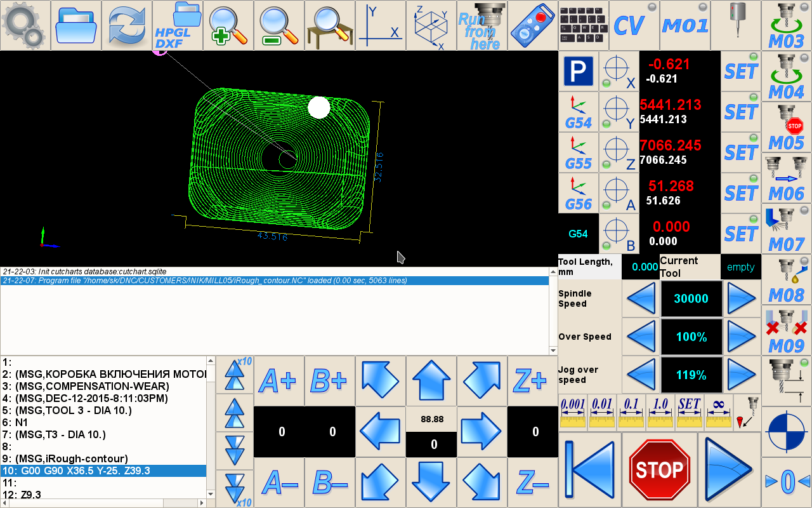Image resolution: width=812 pixels, height=508 pixels.
Task: Toggle the CV constant velocity mode
Action: (634, 25)
